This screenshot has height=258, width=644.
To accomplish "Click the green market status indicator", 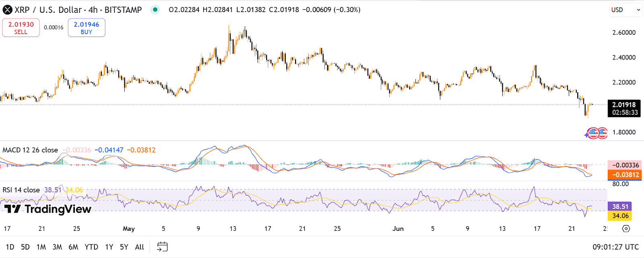I will 155,10.
